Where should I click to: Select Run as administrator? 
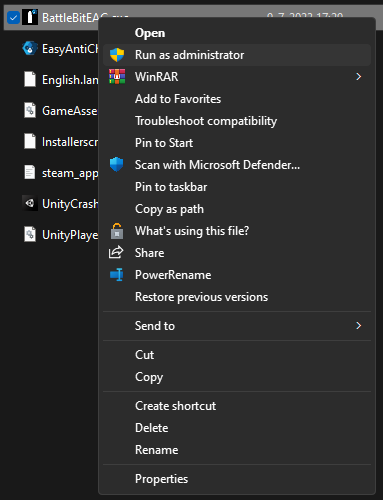[237, 55]
